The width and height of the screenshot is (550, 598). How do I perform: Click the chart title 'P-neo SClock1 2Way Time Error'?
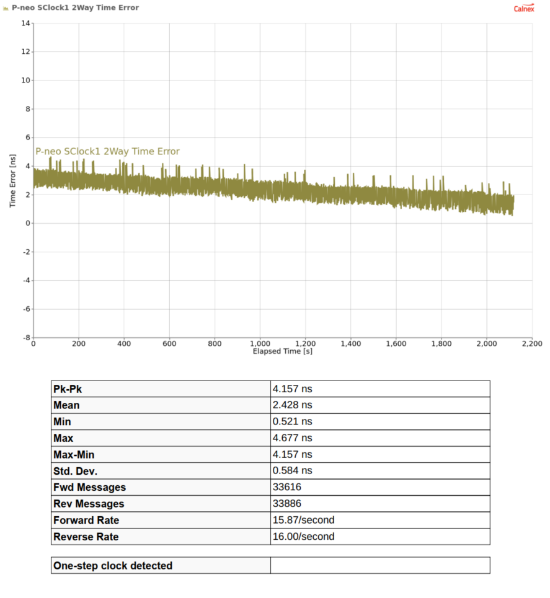point(75,8)
